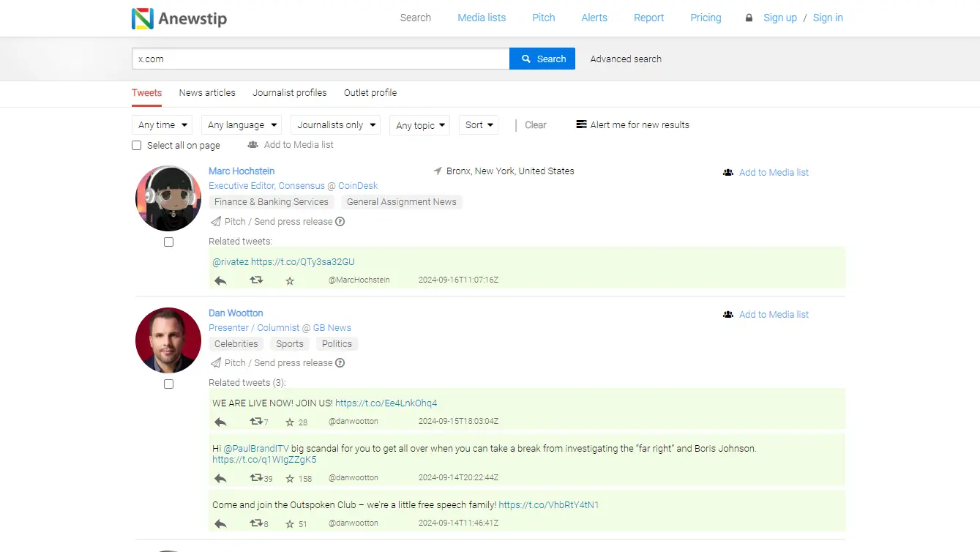Click Sign up link
This screenshot has height=552, width=980.
(780, 18)
